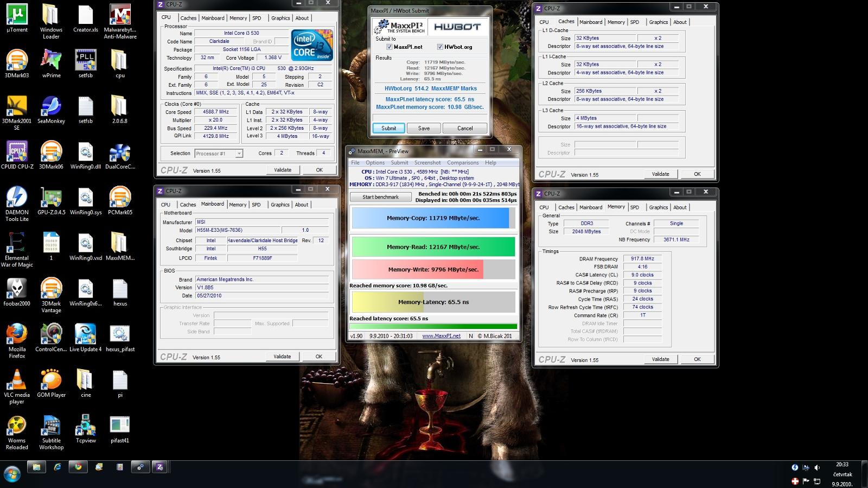
Task: Launch the 3DMark03 desktop icon
Action: tap(17, 64)
